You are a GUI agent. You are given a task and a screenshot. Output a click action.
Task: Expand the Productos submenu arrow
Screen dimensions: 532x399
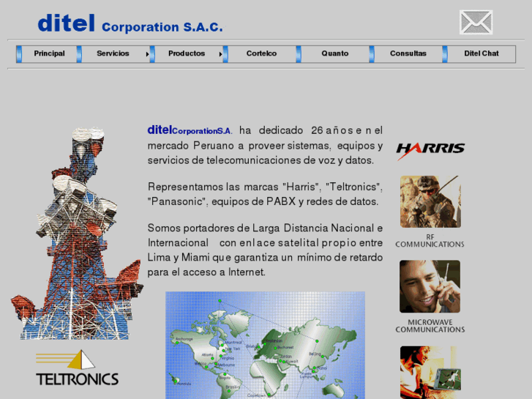pos(220,54)
